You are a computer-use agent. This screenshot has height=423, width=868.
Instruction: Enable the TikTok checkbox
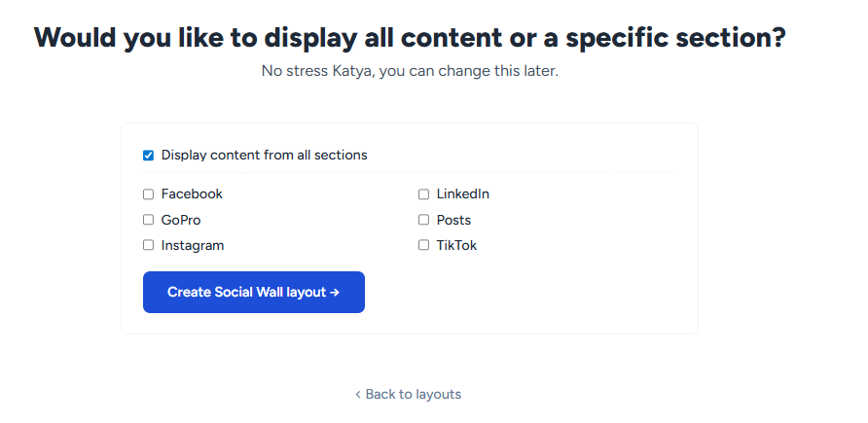coord(423,246)
